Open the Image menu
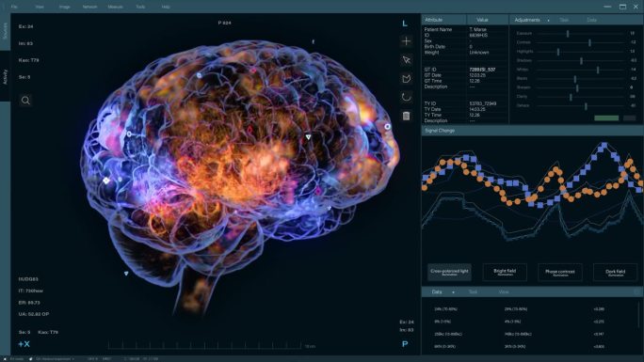Image resolution: width=644 pixels, height=362 pixels. (64, 7)
